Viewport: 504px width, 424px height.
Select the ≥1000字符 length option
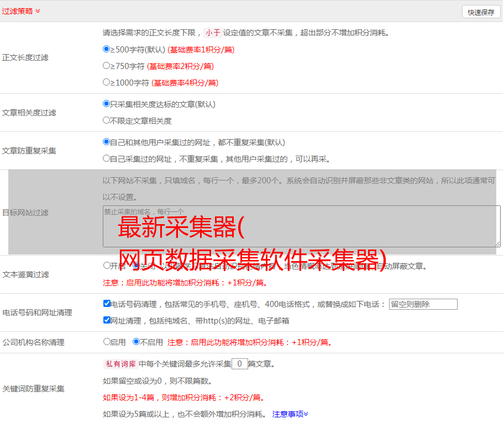point(107,82)
